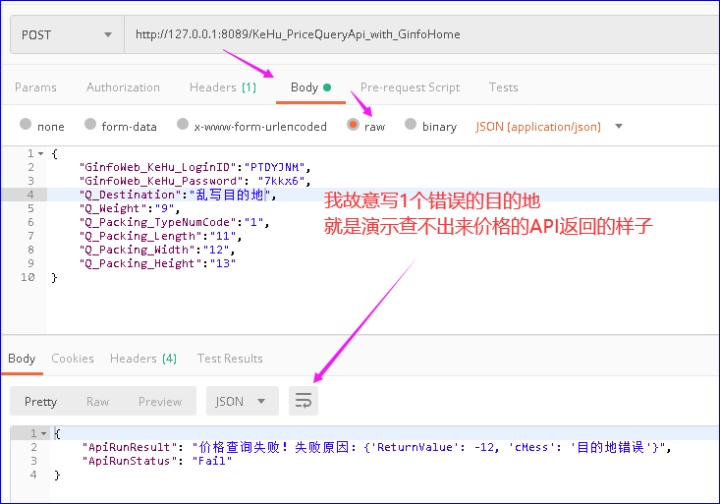Select the none body type radio
Image resolution: width=720 pixels, height=504 pixels.
[26, 124]
